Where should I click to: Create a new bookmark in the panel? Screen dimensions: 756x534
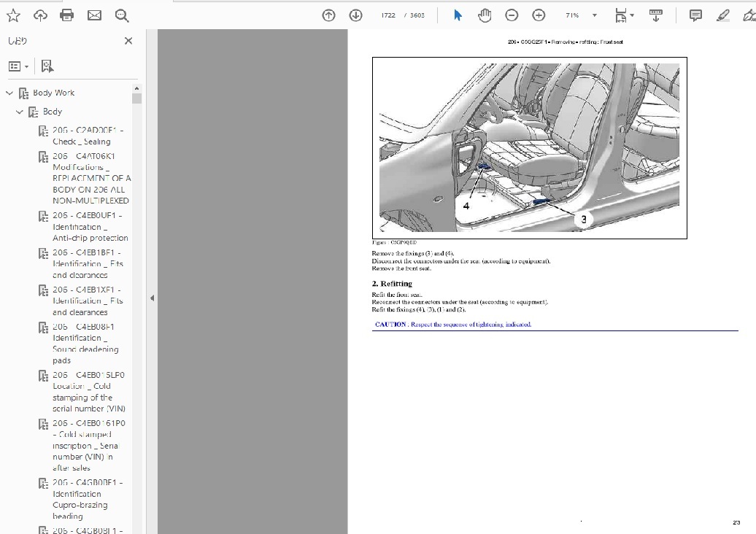47,65
